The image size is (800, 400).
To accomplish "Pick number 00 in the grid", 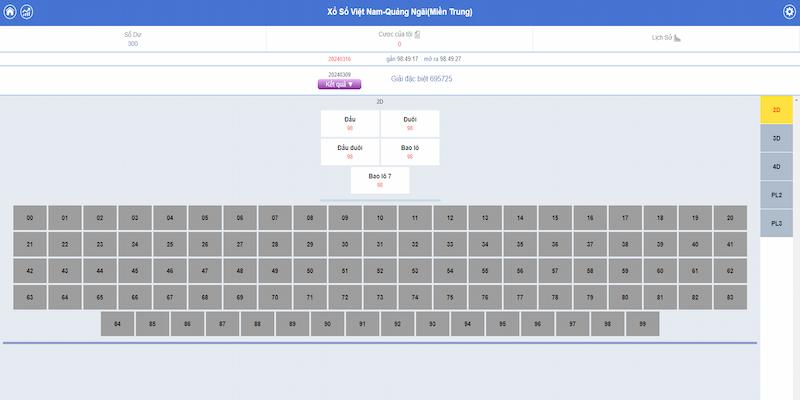I will [x=30, y=218].
